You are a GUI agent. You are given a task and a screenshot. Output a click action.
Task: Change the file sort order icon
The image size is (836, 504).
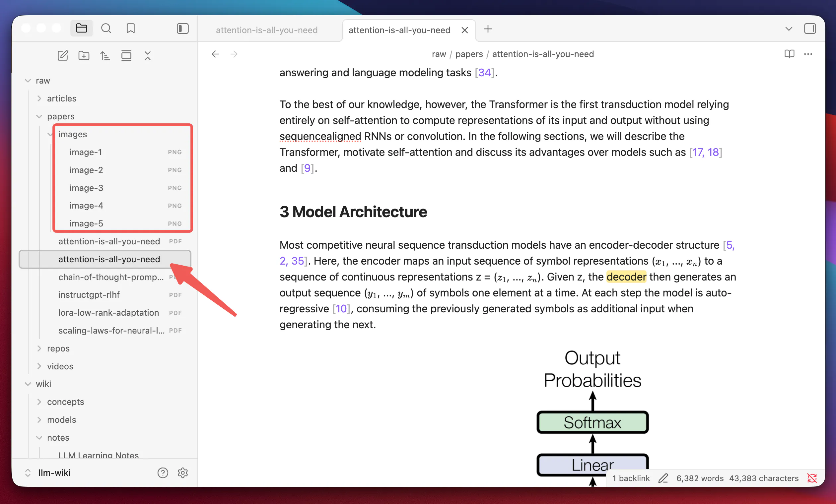(105, 56)
